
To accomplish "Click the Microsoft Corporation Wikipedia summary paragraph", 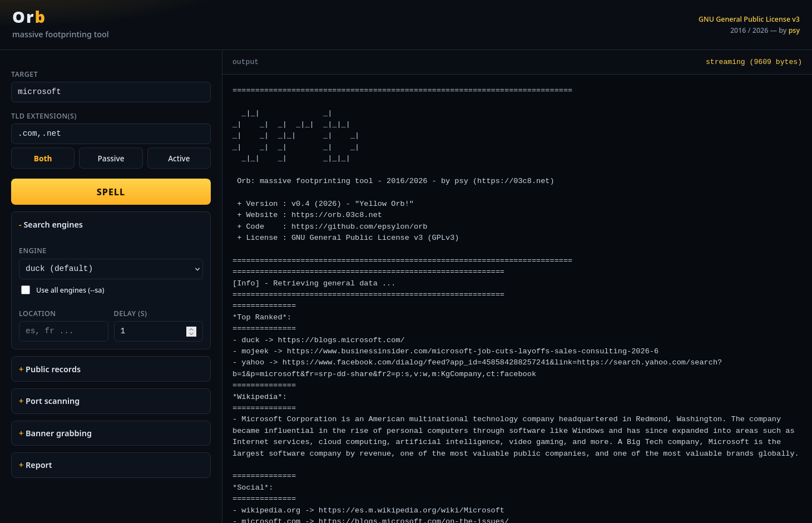I will pyautogui.click(x=516, y=436).
